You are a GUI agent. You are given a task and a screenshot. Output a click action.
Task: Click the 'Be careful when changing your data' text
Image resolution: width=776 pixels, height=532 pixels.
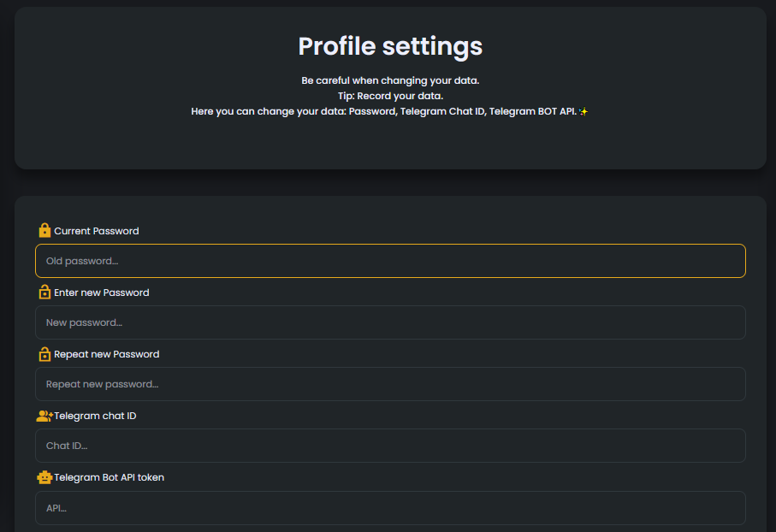click(390, 80)
